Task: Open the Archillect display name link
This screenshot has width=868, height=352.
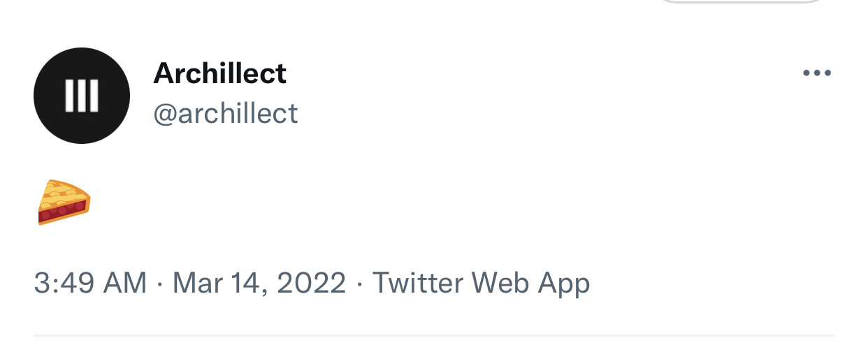Action: (x=219, y=73)
